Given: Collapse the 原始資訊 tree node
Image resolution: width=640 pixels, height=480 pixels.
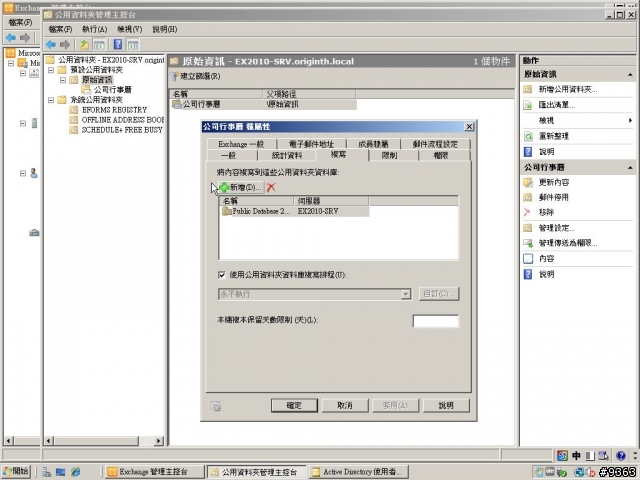Looking at the screenshot, I should [x=63, y=80].
